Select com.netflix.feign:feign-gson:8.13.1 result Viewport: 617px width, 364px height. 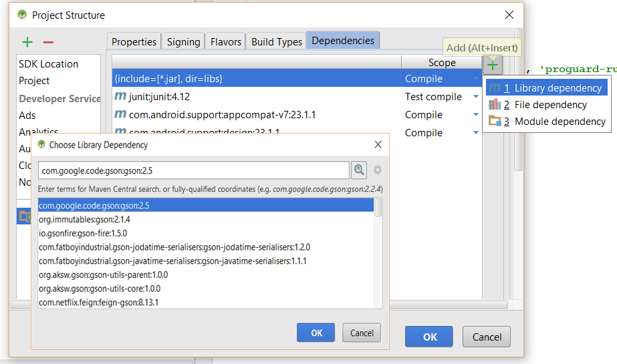click(206, 302)
